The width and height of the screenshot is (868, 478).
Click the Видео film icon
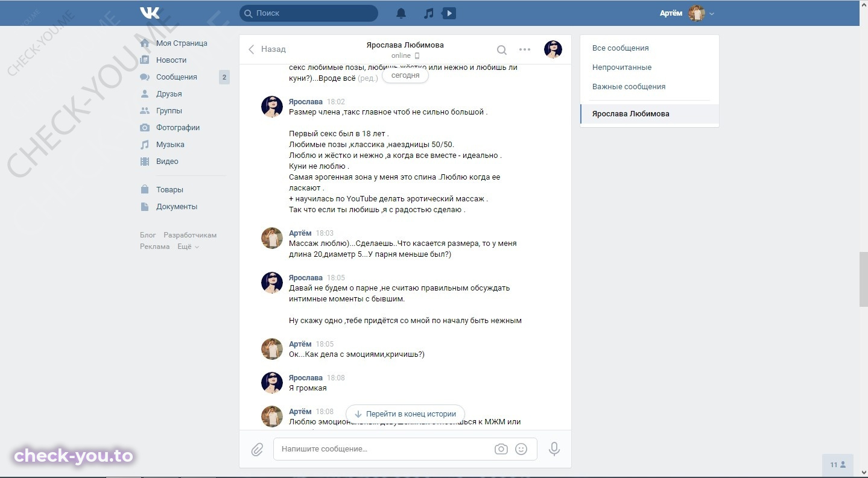145,162
